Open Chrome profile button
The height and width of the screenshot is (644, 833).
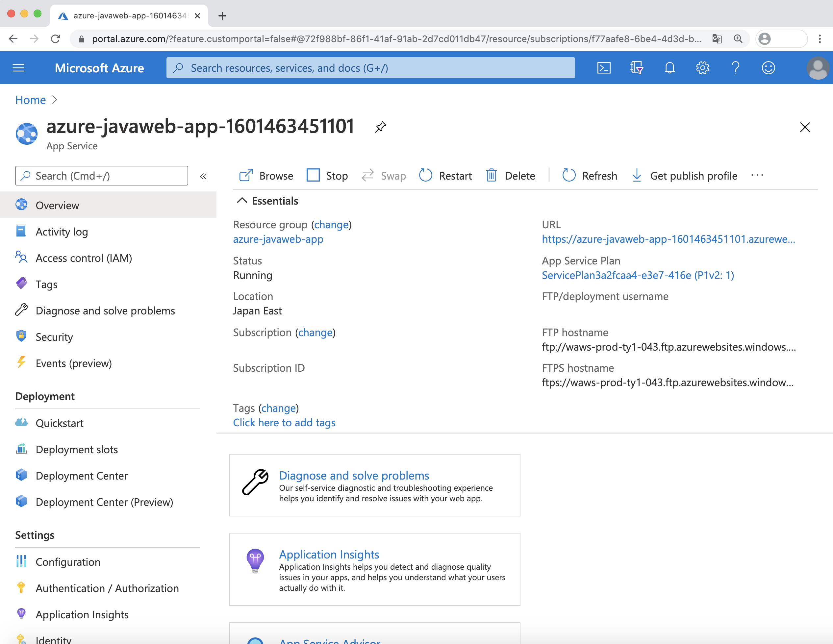781,39
